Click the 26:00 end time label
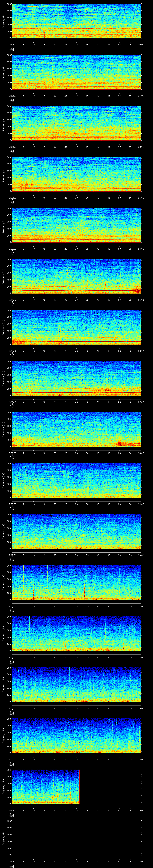The height and width of the screenshot is (868, 153). tap(141, 351)
